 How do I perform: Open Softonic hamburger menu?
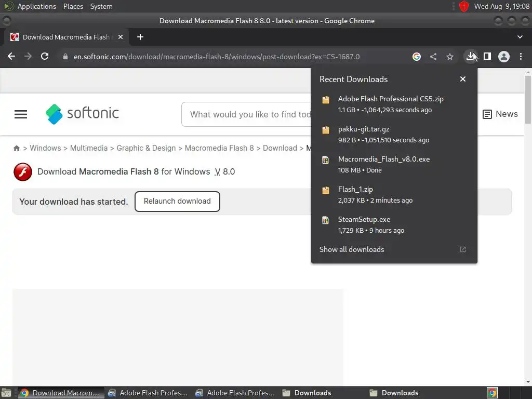click(x=21, y=114)
